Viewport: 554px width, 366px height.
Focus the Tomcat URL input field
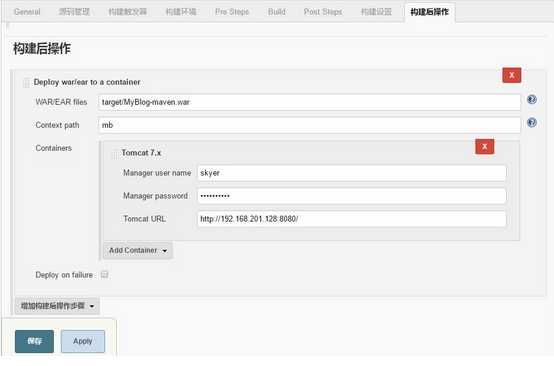352,219
